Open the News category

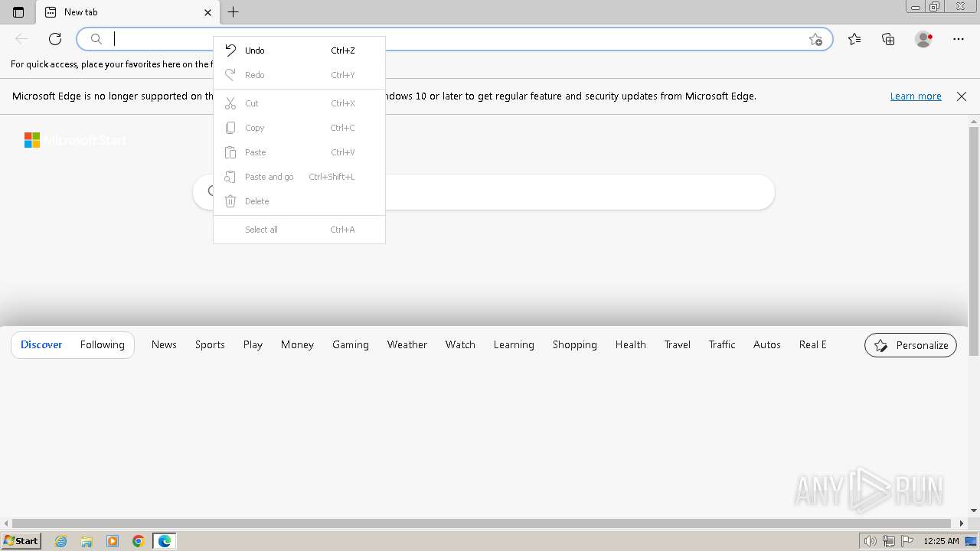[164, 345]
